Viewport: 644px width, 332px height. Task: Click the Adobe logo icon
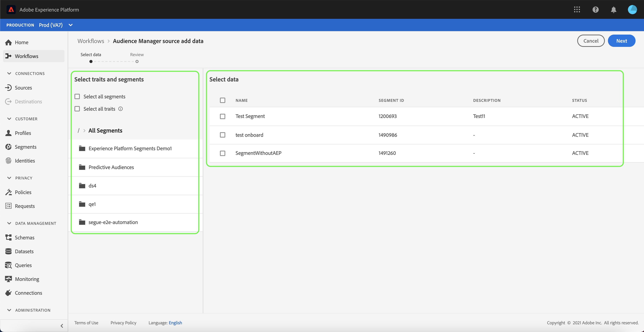tap(11, 10)
